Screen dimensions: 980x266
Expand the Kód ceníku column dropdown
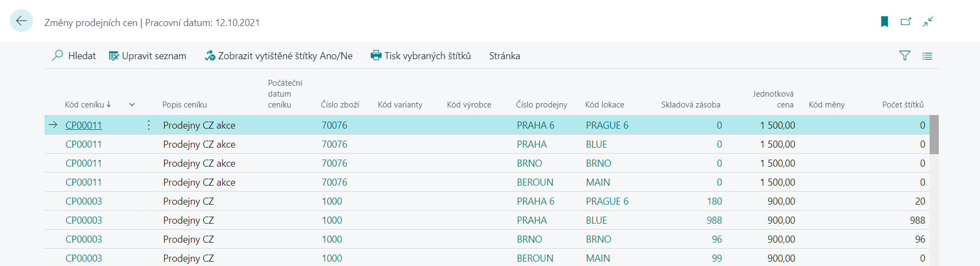click(132, 105)
